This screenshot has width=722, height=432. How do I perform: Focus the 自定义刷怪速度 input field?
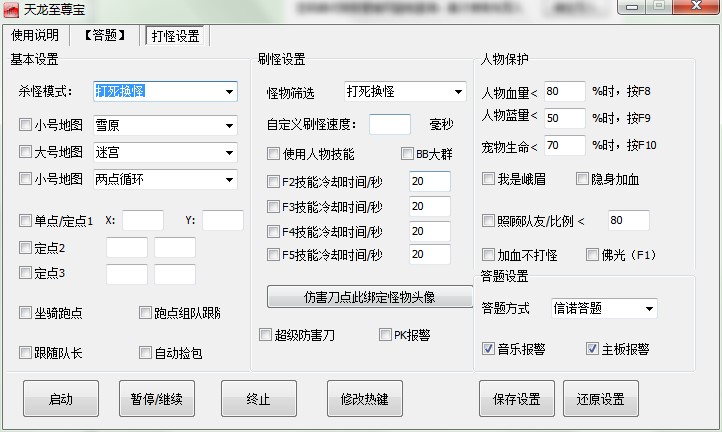coord(390,125)
